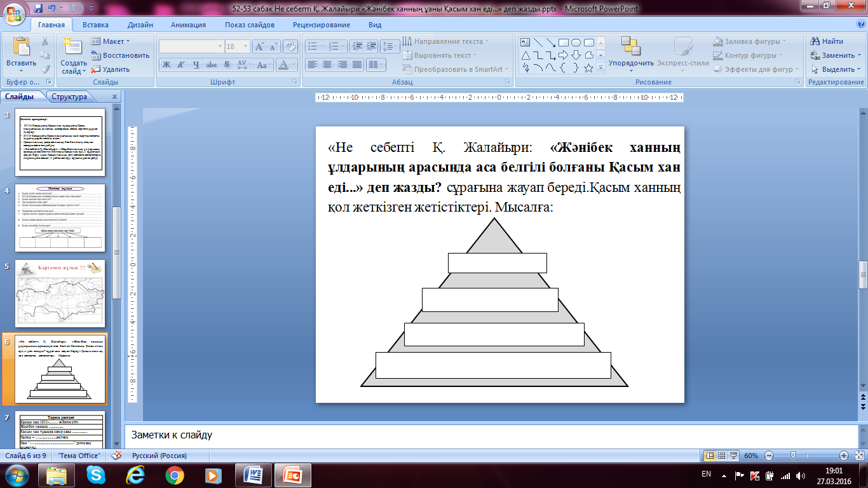Open Word from the Windows taskbar
Viewport: 868px width, 488px height.
click(253, 475)
